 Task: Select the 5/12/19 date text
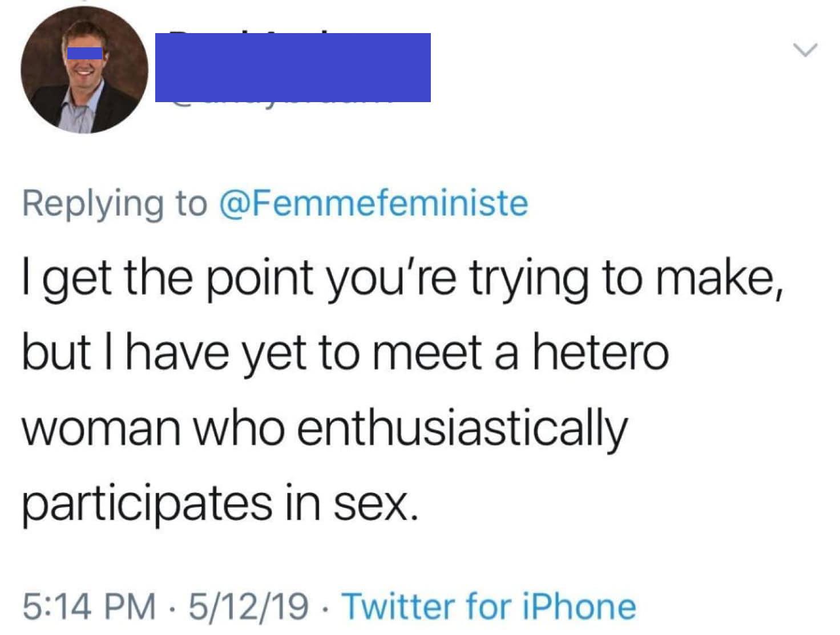pos(250,606)
